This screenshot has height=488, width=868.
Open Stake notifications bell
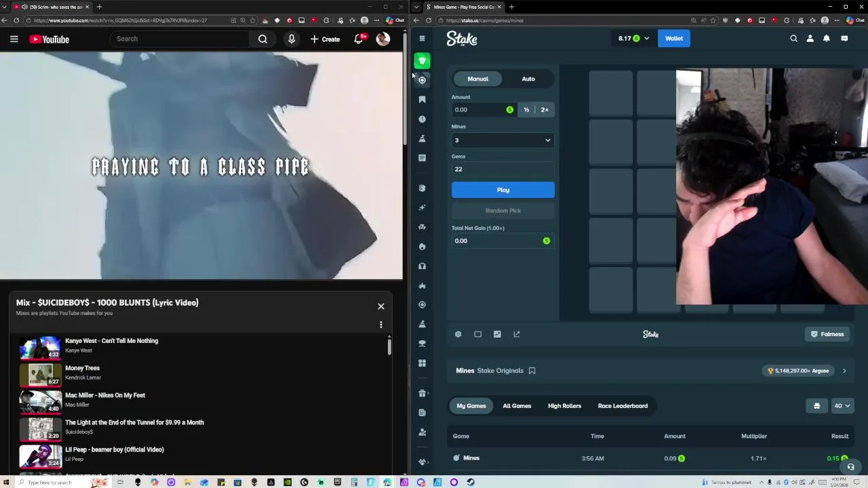coord(826,39)
